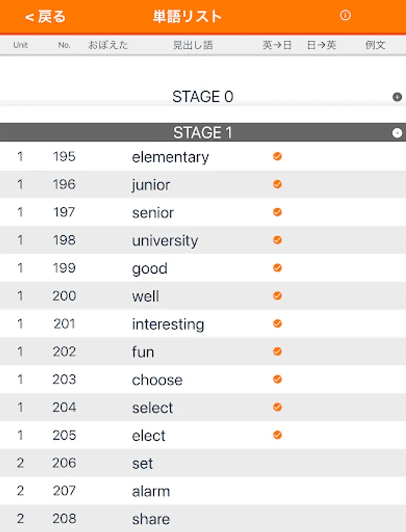Select the word share in the list
The image size is (406, 532).
151,519
